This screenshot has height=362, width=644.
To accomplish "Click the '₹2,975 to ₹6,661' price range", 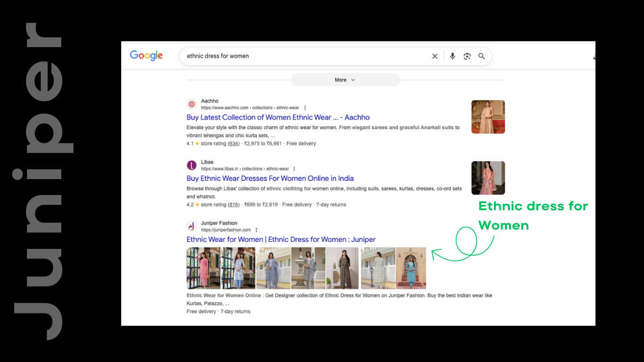I will [x=263, y=143].
